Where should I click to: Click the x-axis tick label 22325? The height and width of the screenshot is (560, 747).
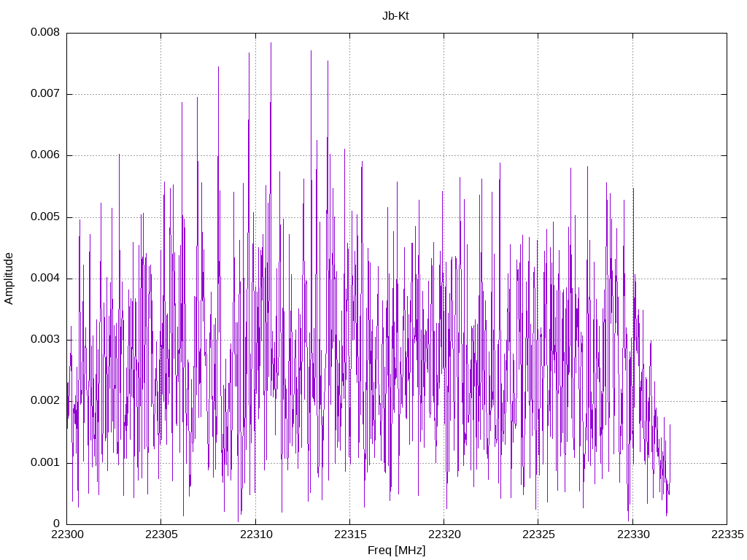538,534
